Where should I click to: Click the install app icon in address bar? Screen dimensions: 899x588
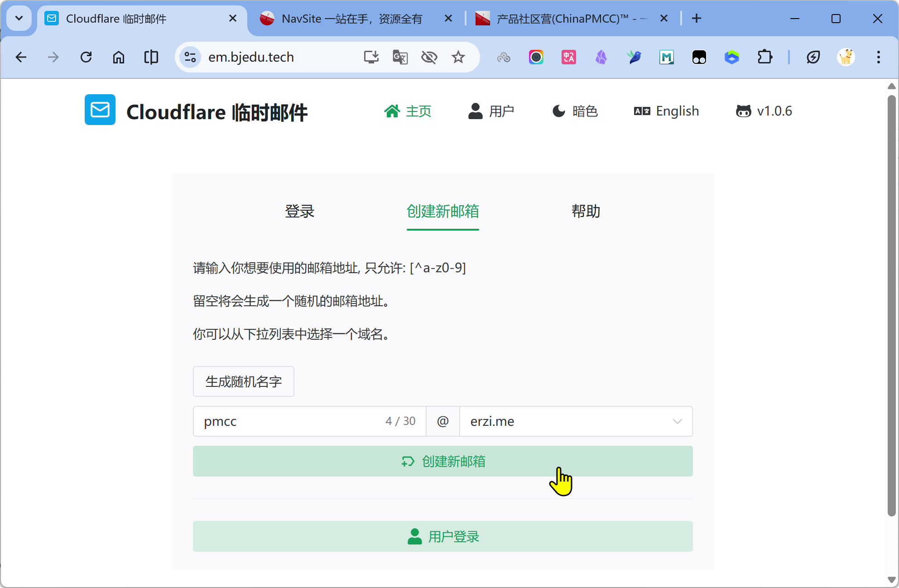coord(371,57)
